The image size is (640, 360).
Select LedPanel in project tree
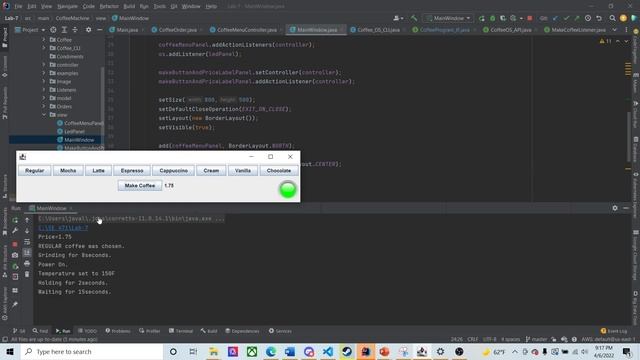[71, 131]
